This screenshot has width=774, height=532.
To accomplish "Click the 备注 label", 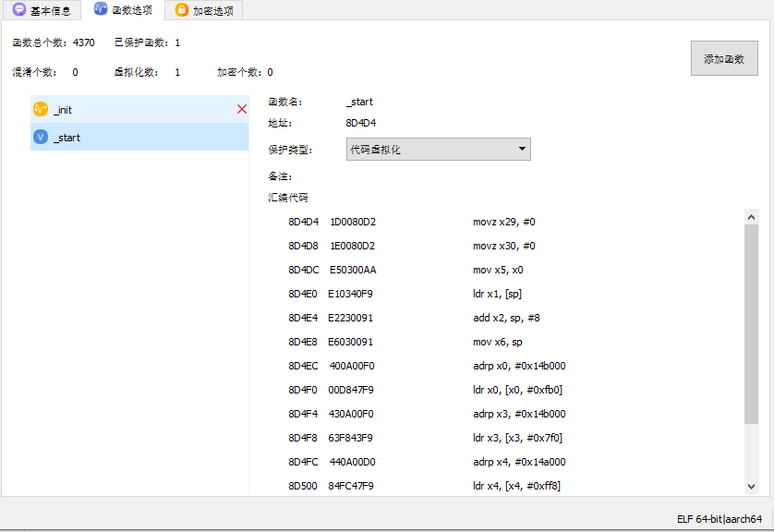I will [x=280, y=176].
